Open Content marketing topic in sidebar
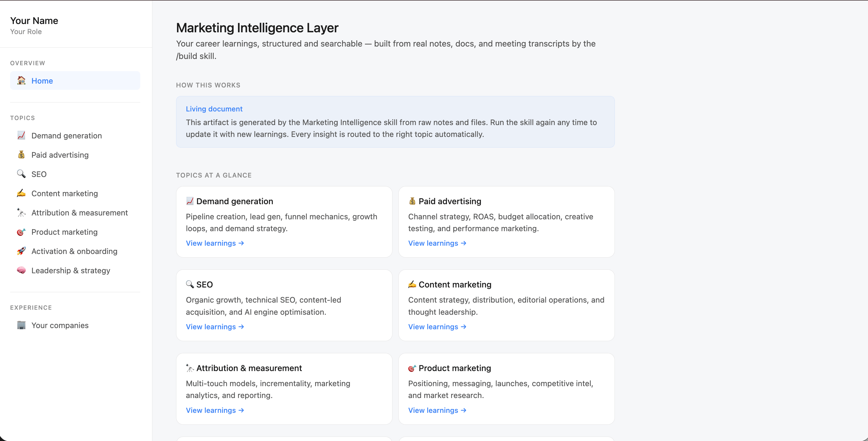This screenshot has height=441, width=868. coord(75,193)
